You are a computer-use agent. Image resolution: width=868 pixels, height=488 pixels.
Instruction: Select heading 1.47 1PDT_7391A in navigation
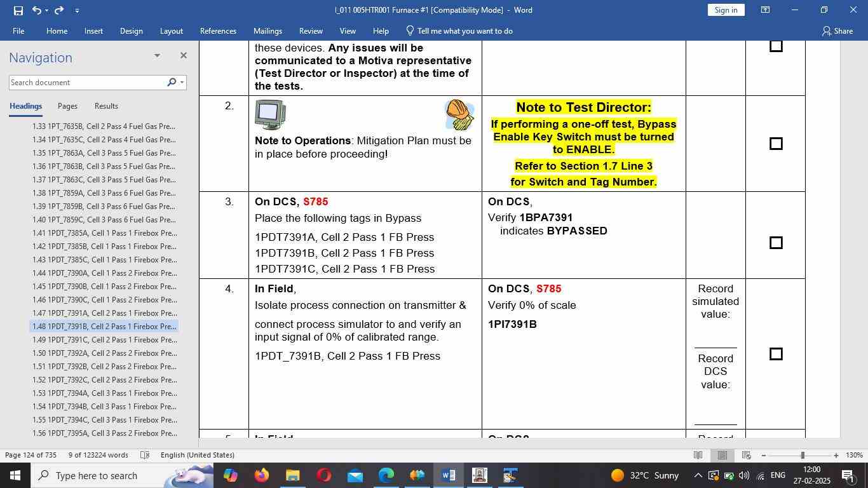click(x=104, y=313)
